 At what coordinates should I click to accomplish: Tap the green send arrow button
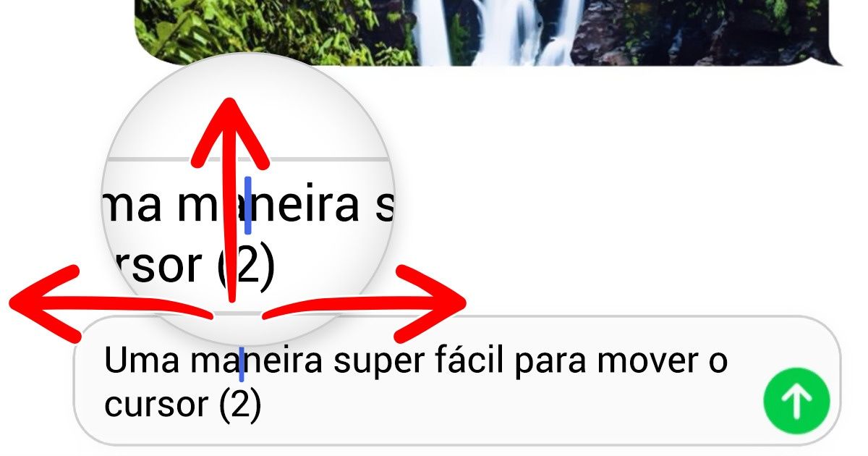point(796,402)
